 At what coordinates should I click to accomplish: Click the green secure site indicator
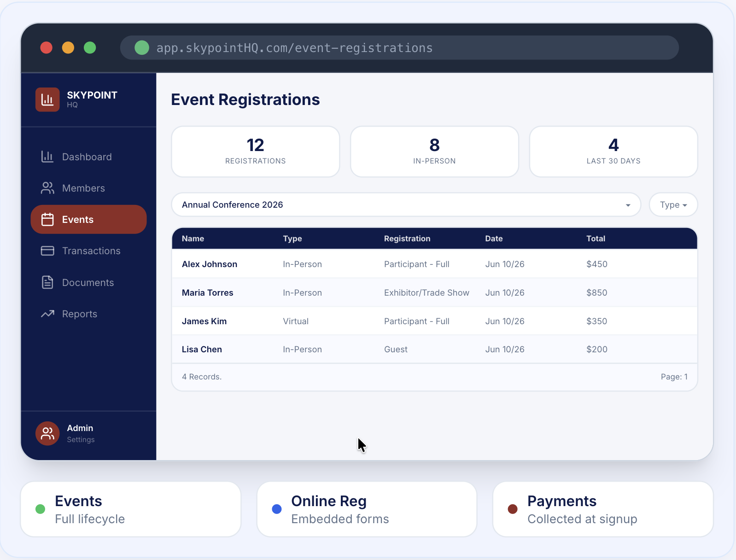142,47
